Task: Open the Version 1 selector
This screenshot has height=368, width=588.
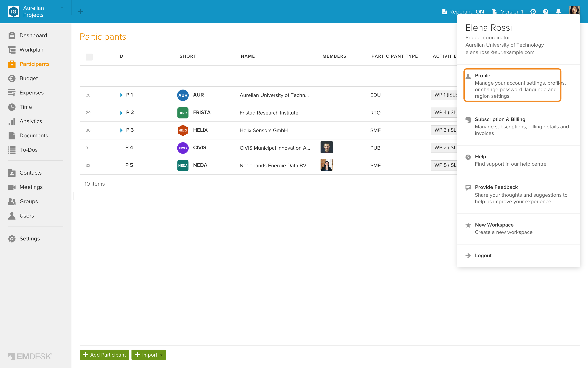Action: (507, 12)
